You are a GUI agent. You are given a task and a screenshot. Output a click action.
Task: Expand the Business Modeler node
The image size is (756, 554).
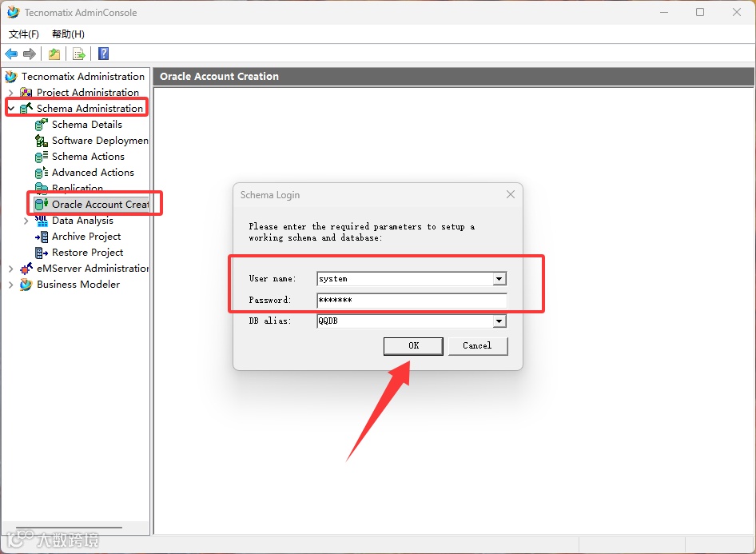11,285
